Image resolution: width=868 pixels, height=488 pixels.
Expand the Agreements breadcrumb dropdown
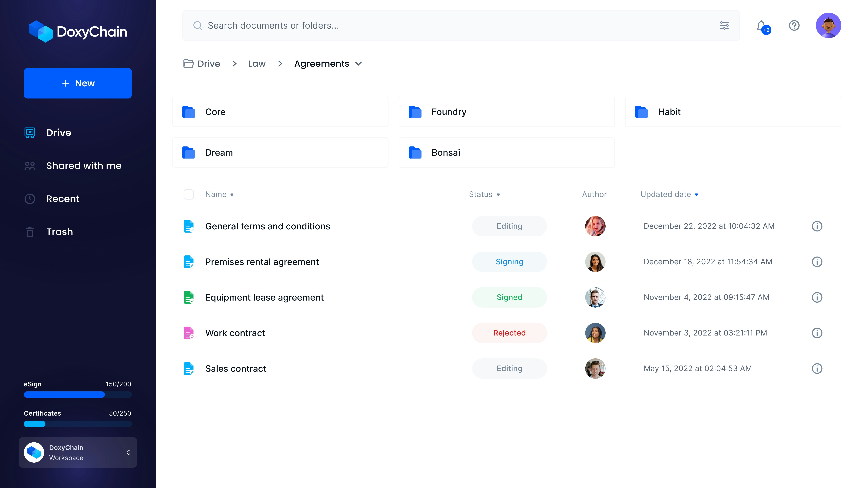(x=359, y=64)
